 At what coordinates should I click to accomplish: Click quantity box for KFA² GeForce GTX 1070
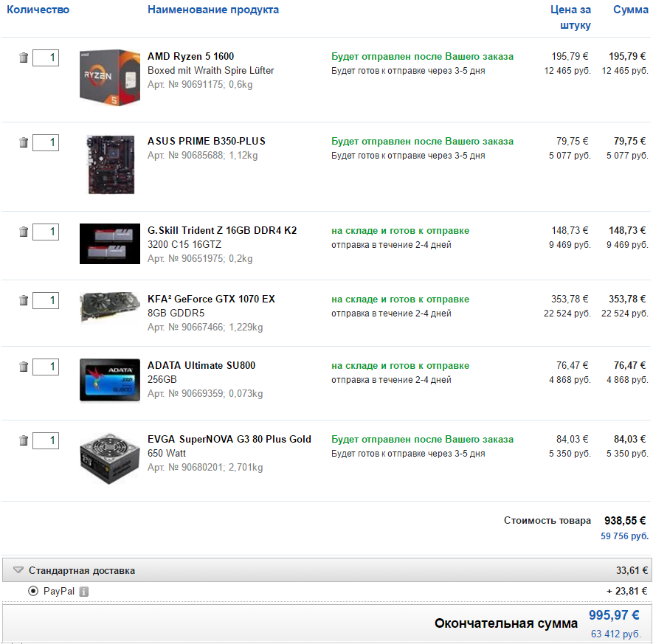46,300
